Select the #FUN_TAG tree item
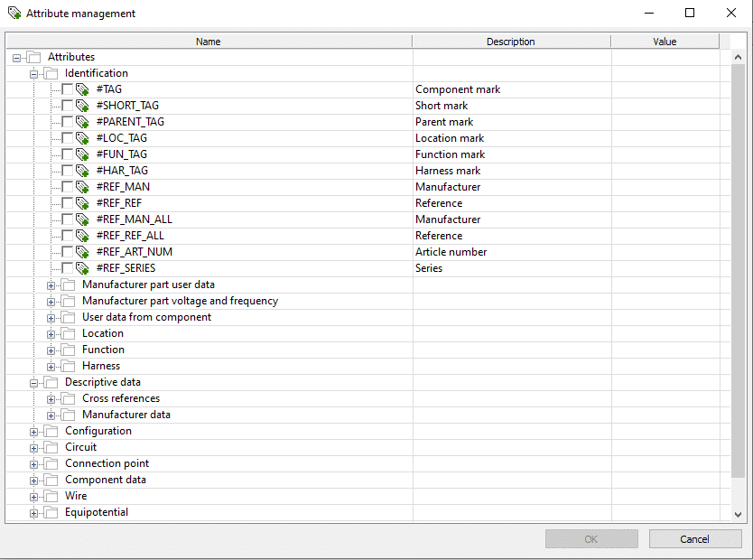The height and width of the screenshot is (560, 753). [121, 154]
